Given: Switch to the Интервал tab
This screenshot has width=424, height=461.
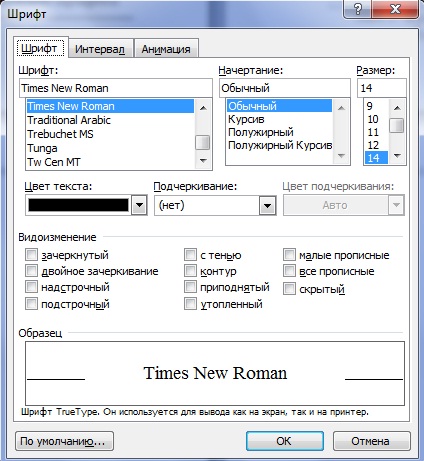Looking at the screenshot, I should point(100,49).
